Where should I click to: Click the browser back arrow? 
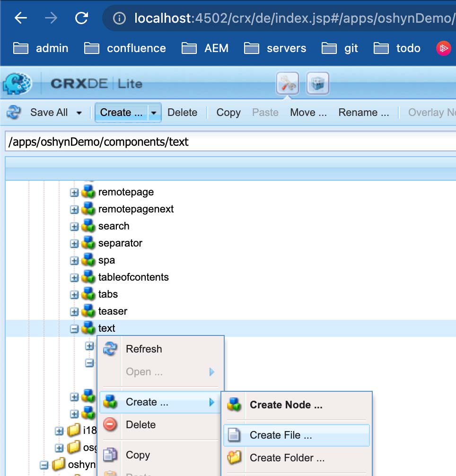point(20,17)
